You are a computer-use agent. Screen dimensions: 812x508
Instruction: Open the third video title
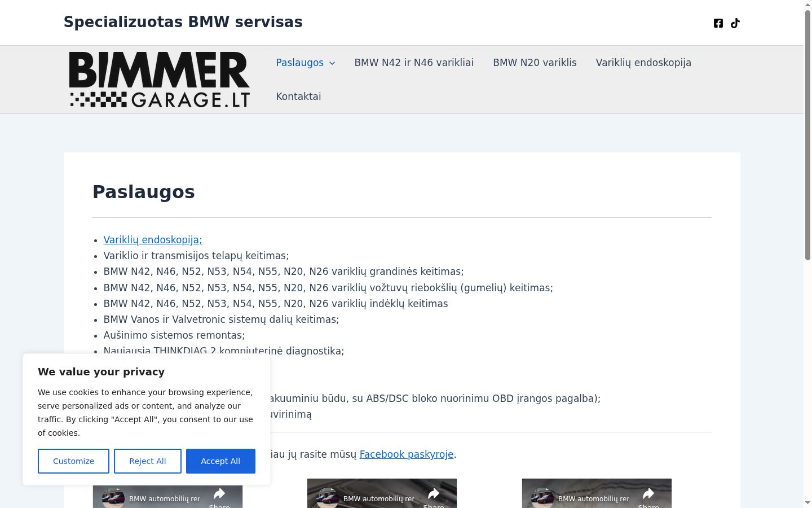pyautogui.click(x=593, y=499)
